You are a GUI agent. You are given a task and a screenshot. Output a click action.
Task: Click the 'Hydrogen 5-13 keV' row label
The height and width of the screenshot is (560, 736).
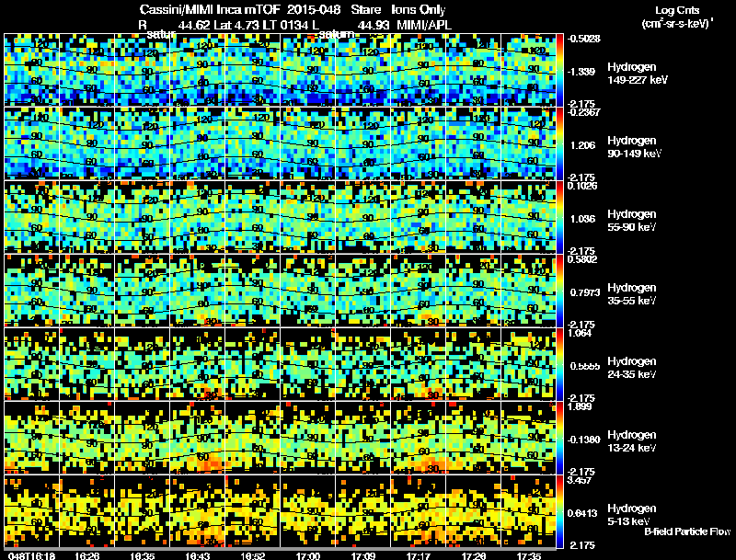pos(632,515)
